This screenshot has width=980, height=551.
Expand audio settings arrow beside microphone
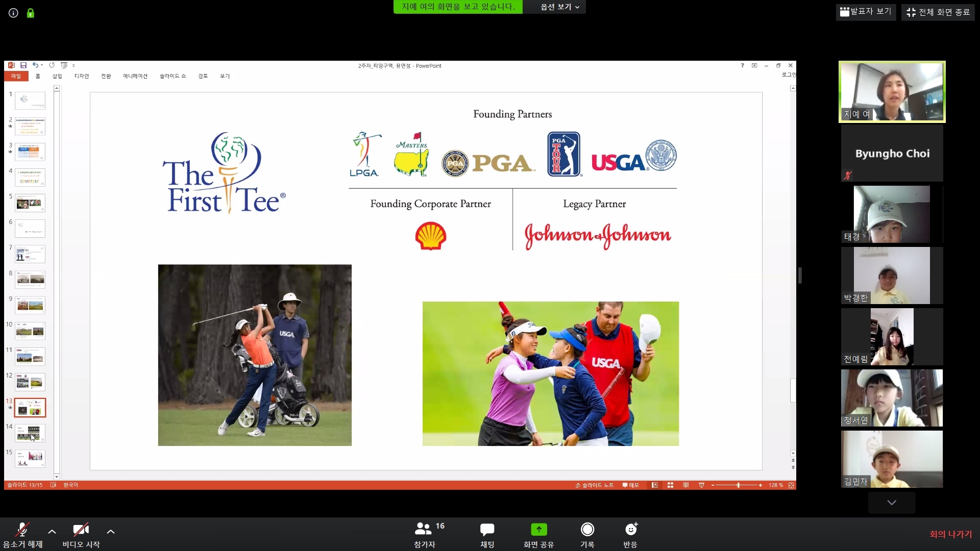click(52, 532)
